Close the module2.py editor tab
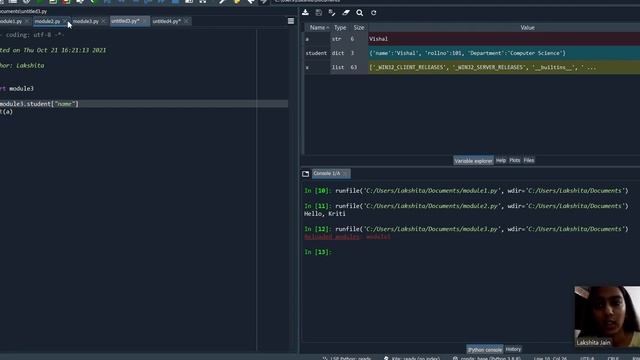This screenshot has width=640, height=360. (x=65, y=21)
